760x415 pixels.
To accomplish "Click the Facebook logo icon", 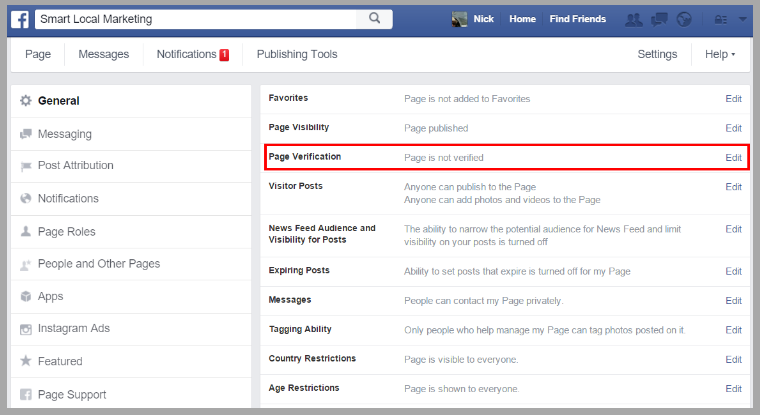I will [20, 19].
